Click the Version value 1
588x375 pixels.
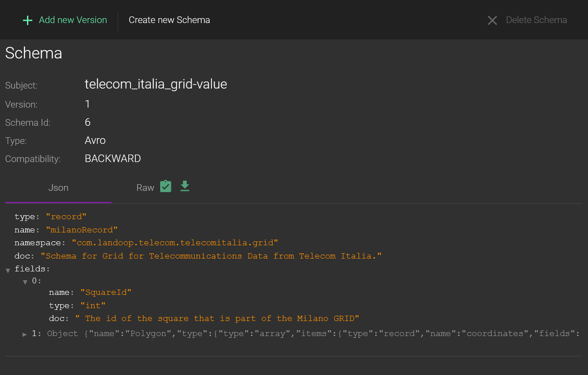pyautogui.click(x=88, y=104)
